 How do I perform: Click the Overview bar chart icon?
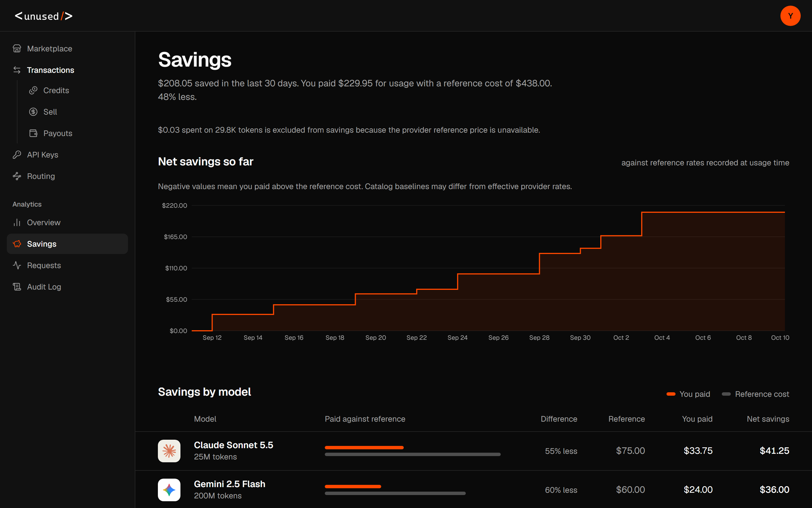[x=17, y=222]
